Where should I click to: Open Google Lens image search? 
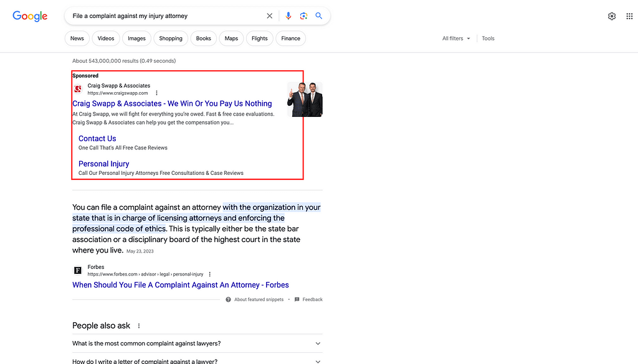tap(303, 16)
